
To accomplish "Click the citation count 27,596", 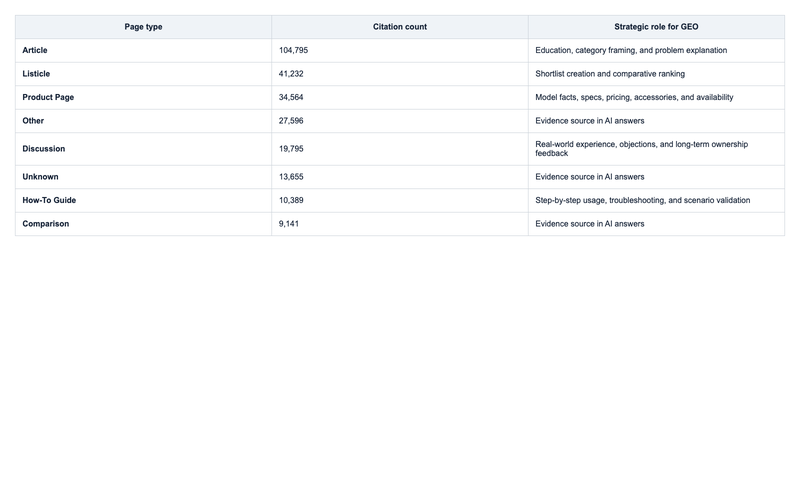I will 291,121.
